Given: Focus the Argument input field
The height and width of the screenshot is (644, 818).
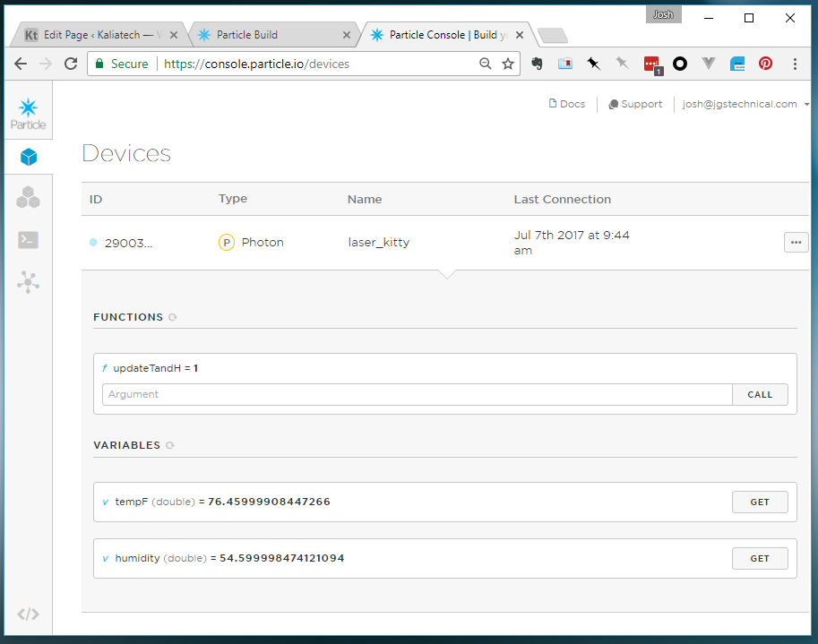Looking at the screenshot, I should (418, 395).
